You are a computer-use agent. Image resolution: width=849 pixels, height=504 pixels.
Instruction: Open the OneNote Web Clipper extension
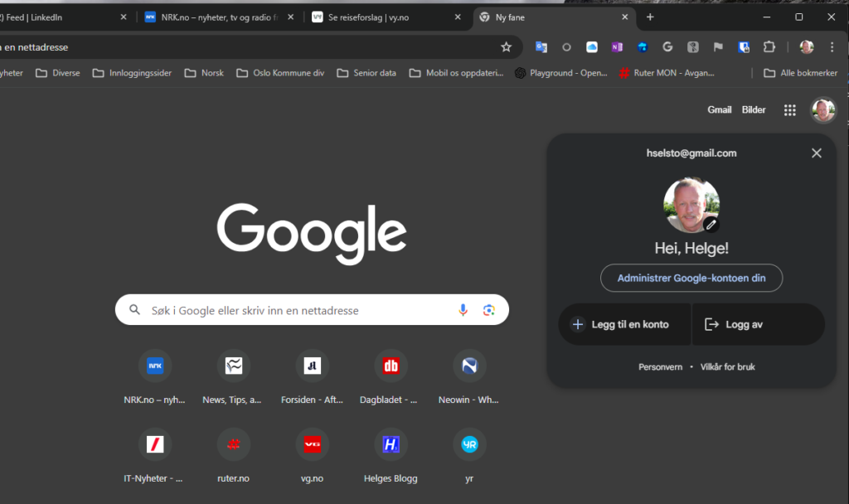pyautogui.click(x=617, y=47)
